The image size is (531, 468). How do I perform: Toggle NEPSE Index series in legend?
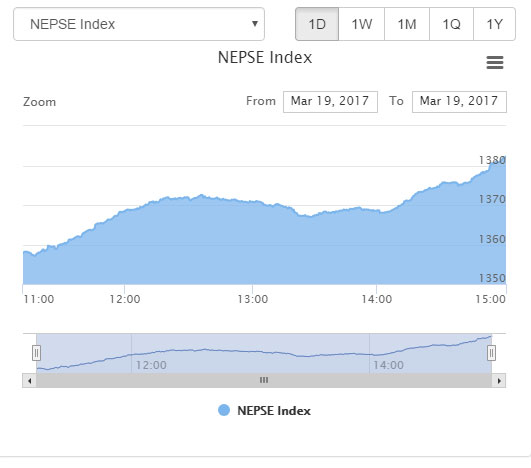click(264, 411)
